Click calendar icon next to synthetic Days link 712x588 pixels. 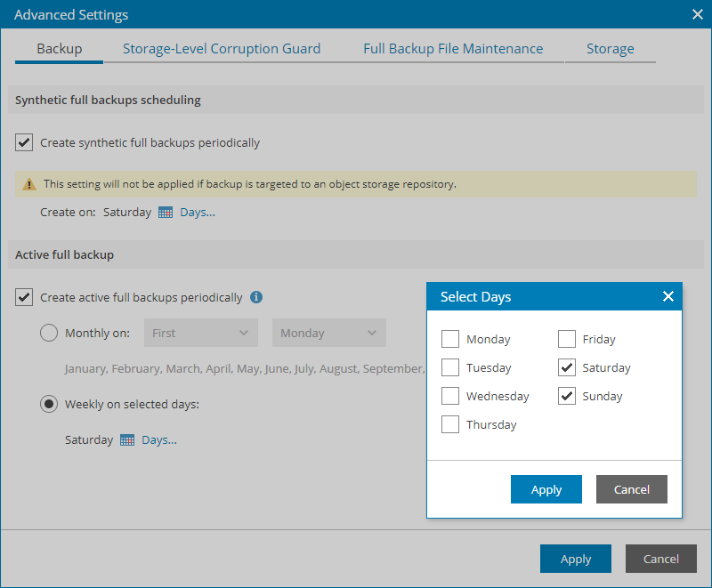coord(166,212)
